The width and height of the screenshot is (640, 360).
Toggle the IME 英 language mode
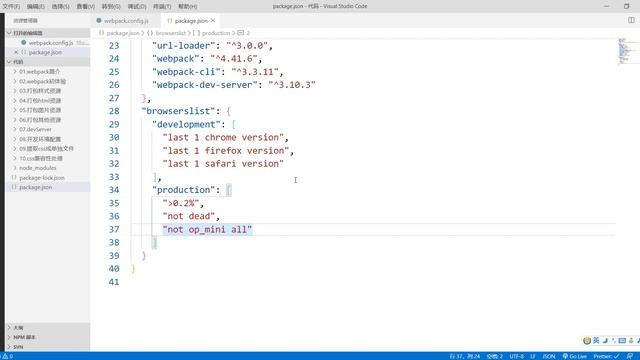(x=596, y=340)
